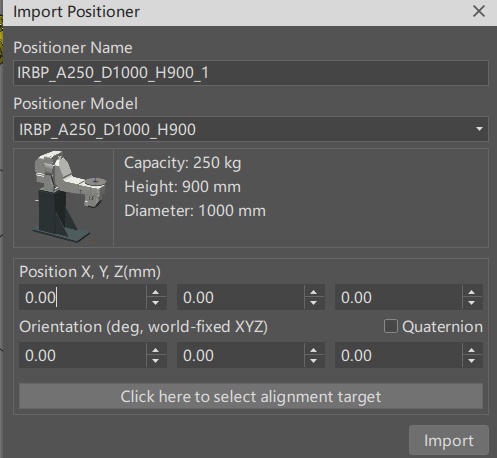Increase Position Z value with up arrow
The height and width of the screenshot is (458, 497).
click(x=472, y=292)
